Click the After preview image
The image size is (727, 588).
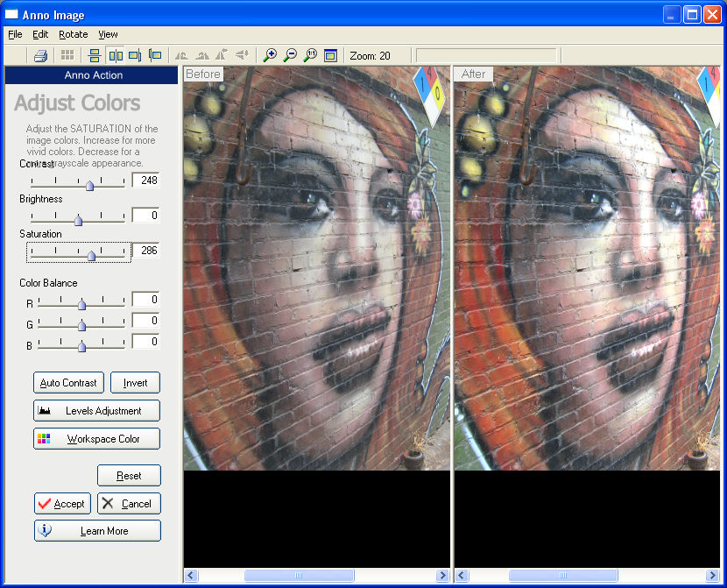pos(587,268)
